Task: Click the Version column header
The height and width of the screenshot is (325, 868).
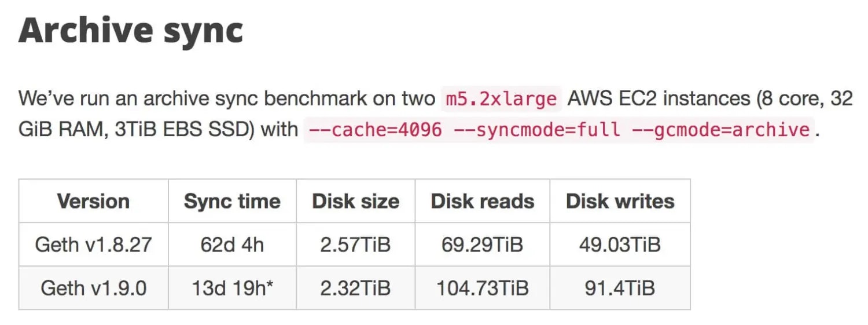Action: 93,201
